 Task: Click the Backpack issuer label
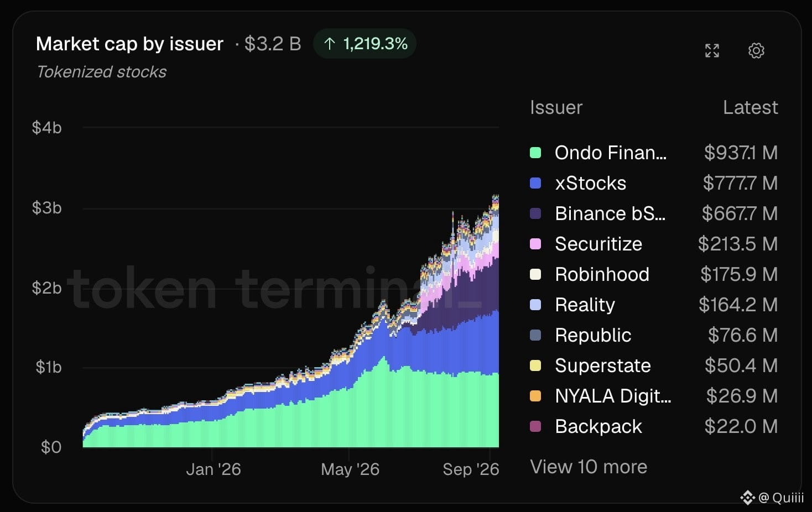coord(598,426)
